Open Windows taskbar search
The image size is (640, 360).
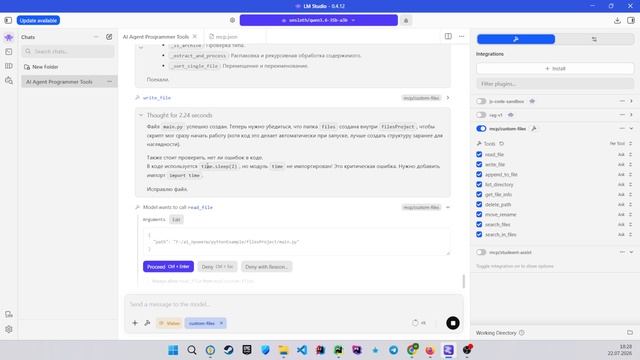click(191, 350)
